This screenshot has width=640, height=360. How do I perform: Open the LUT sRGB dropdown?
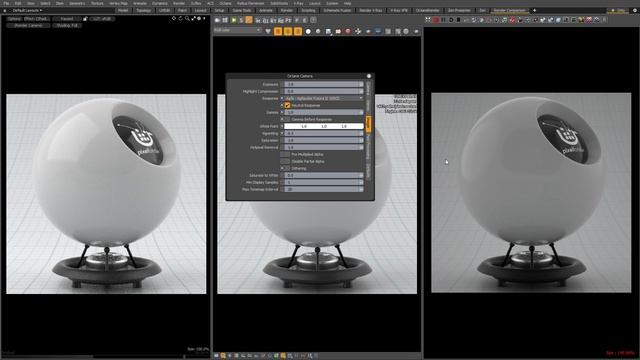102,19
